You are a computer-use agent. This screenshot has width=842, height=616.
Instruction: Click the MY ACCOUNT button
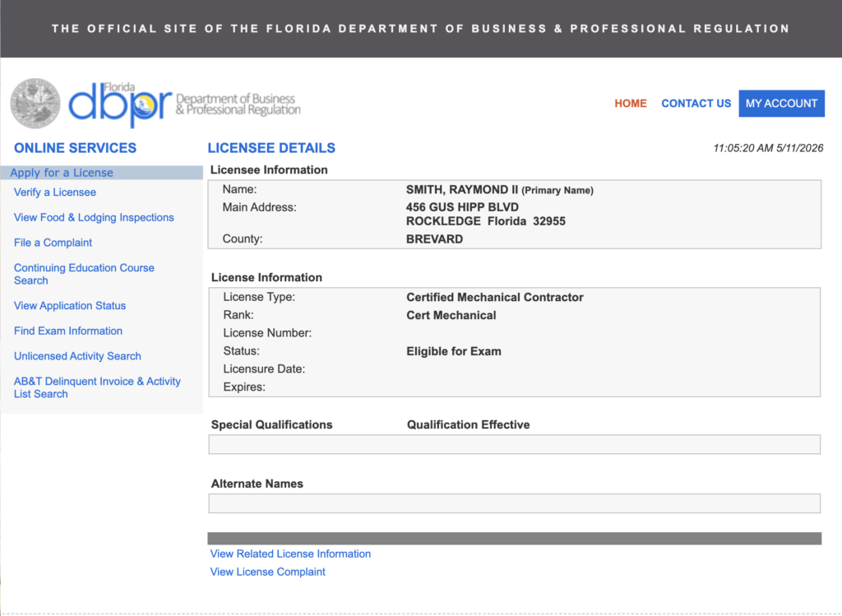coord(781,103)
